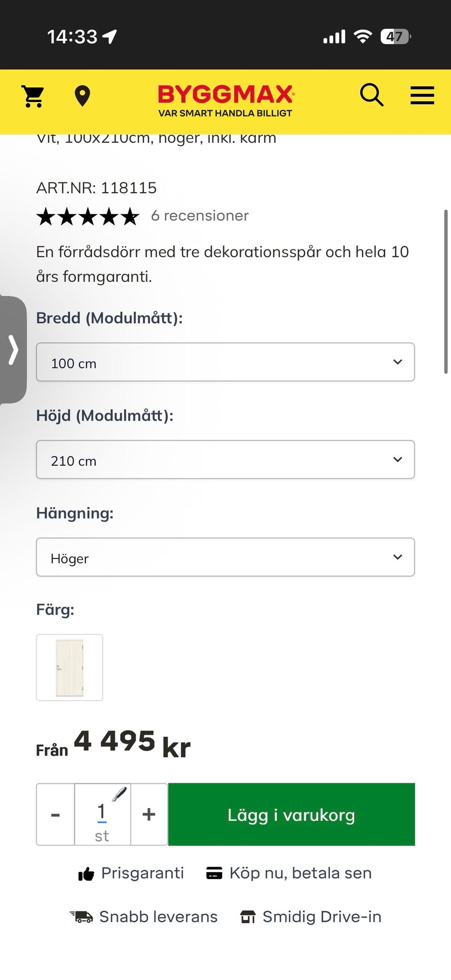The height and width of the screenshot is (980, 451).
Task: Expand the Hängning dropdown set to Höger
Action: point(225,557)
